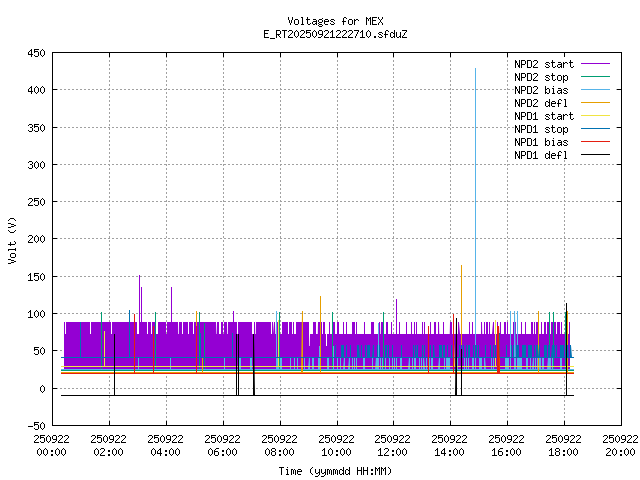Image resolution: width=640 pixels, height=480 pixels.
Task: Select the NPD1 bias legend entry
Action: pyautogui.click(x=541, y=141)
